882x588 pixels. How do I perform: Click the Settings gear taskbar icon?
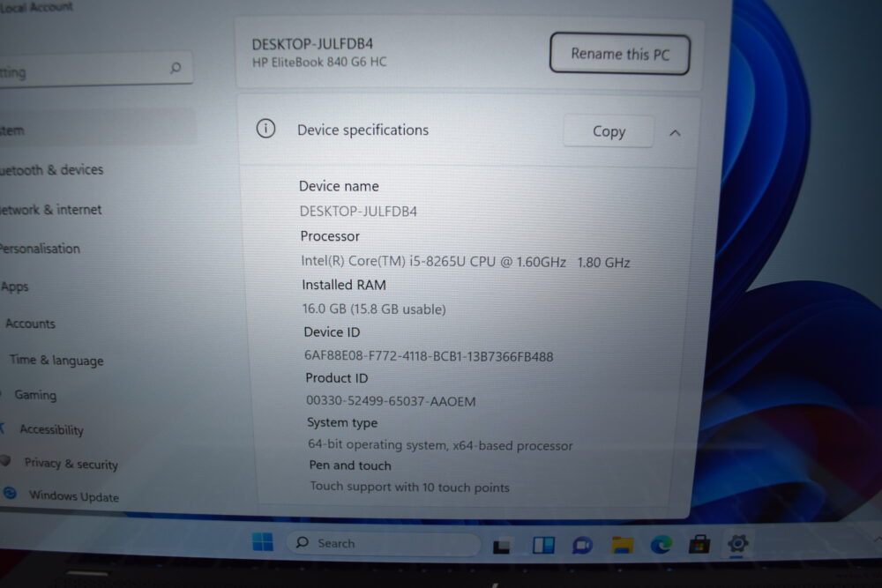click(737, 543)
